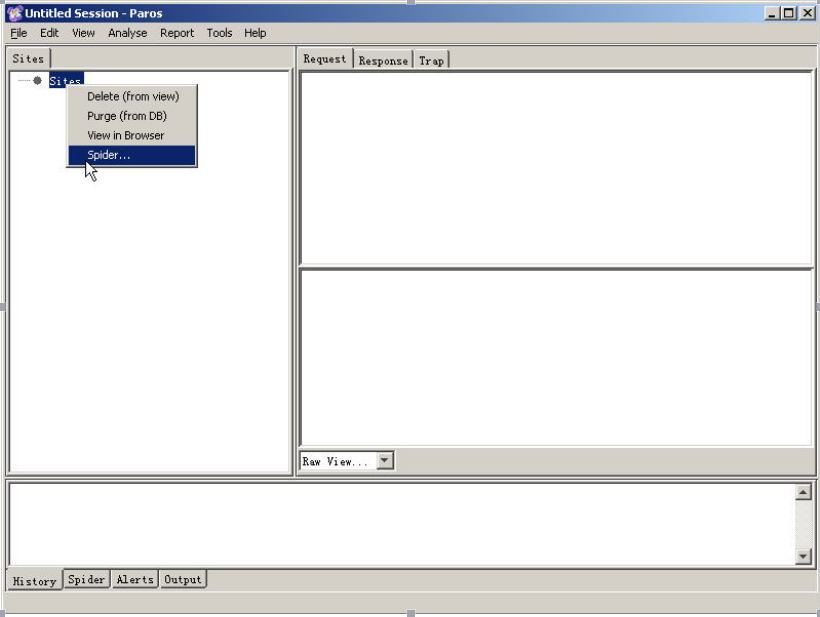The image size is (820, 617).
Task: Open the Report menu
Action: click(x=177, y=32)
